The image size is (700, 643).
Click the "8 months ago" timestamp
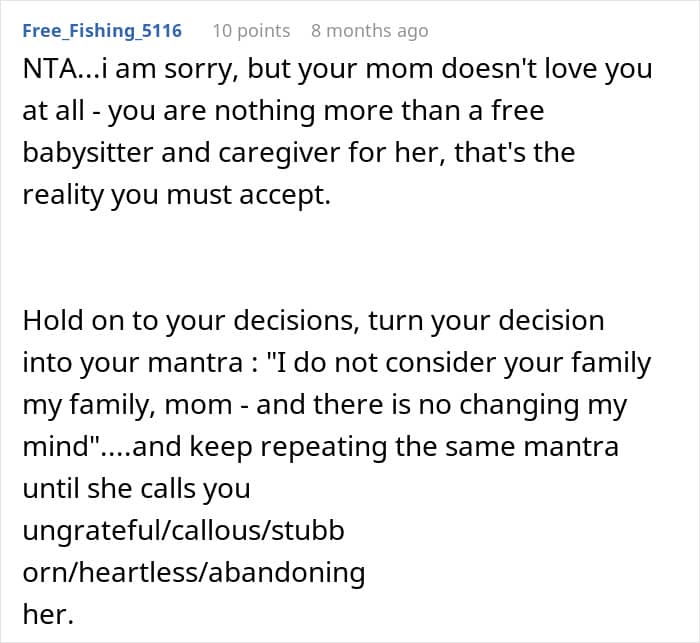(369, 31)
